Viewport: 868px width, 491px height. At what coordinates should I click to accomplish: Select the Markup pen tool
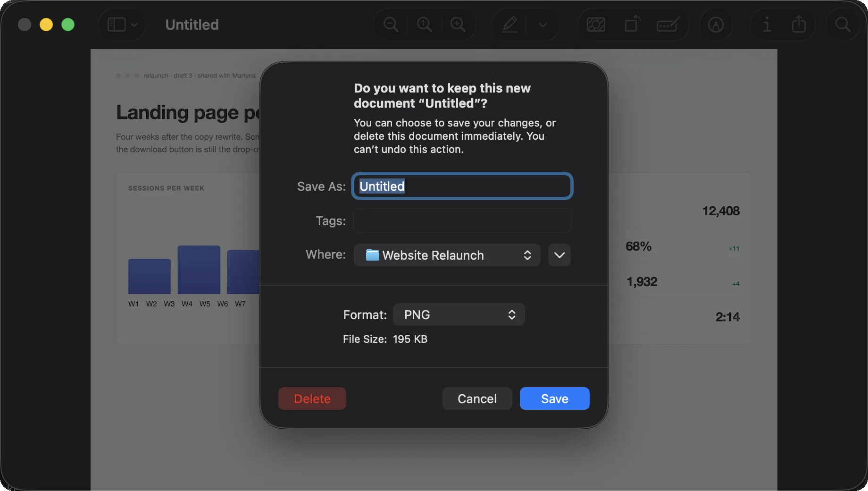point(510,25)
